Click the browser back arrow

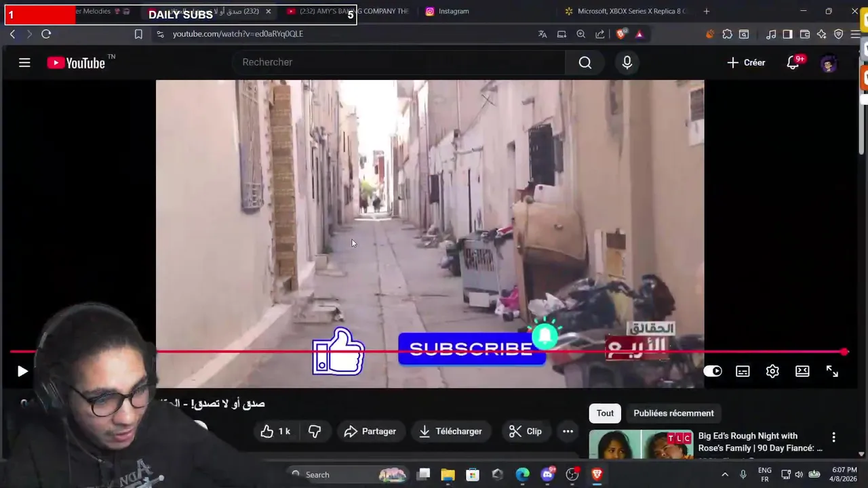click(12, 34)
